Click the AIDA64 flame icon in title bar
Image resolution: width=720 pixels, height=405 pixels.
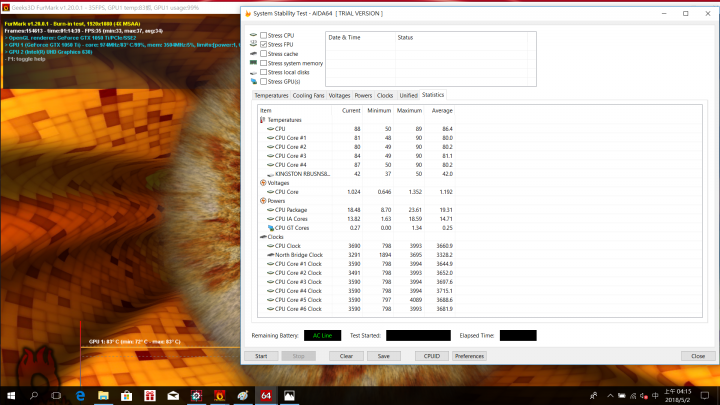click(248, 13)
